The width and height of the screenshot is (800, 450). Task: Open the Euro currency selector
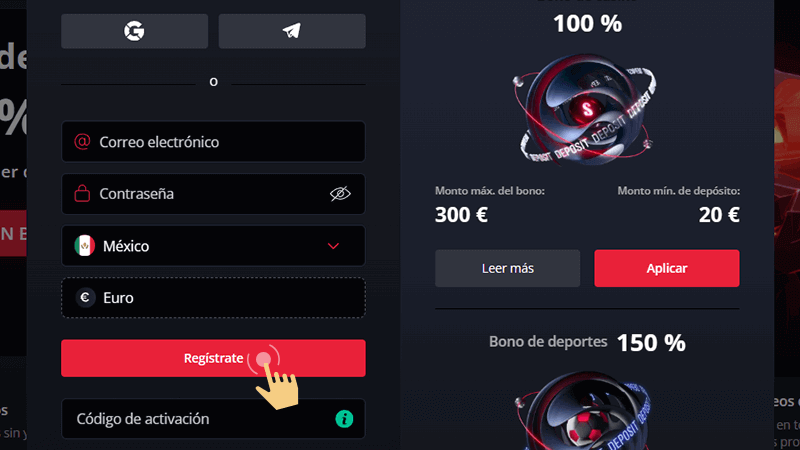213,298
